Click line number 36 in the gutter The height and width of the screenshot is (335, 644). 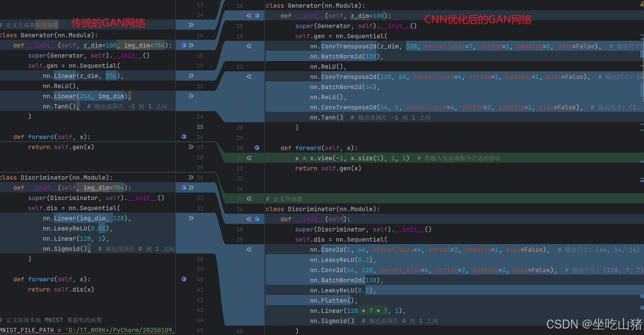[240, 209]
